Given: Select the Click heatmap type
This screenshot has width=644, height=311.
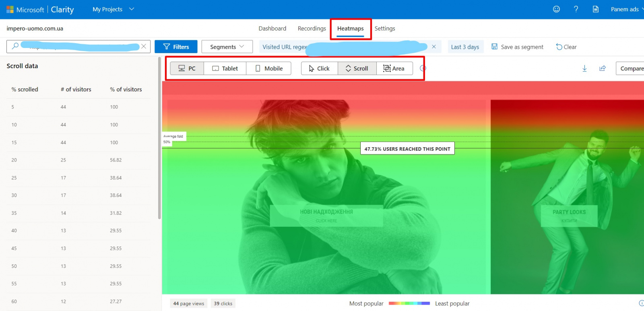Looking at the screenshot, I should tap(319, 68).
